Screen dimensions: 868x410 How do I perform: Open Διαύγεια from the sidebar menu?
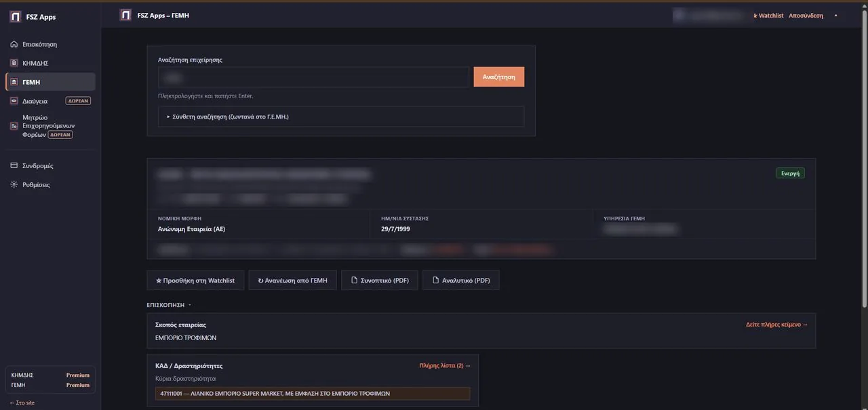(50, 101)
